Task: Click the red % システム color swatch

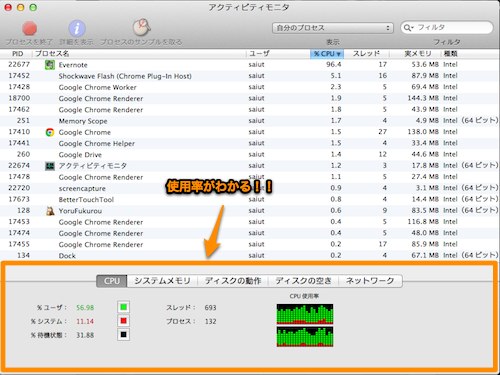Action: (123, 321)
